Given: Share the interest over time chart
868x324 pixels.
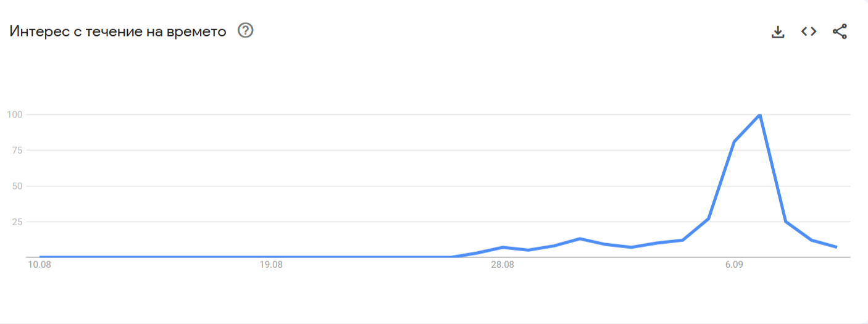Looking at the screenshot, I should point(840,31).
